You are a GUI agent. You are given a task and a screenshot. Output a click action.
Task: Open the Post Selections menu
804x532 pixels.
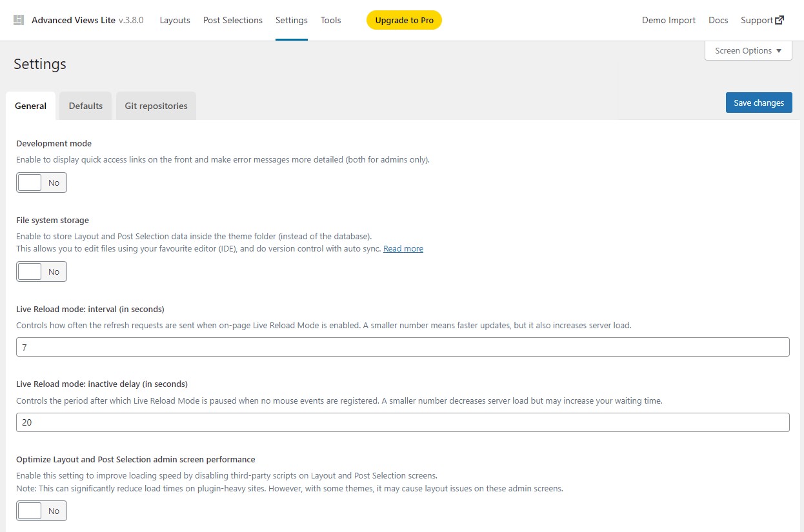(232, 20)
